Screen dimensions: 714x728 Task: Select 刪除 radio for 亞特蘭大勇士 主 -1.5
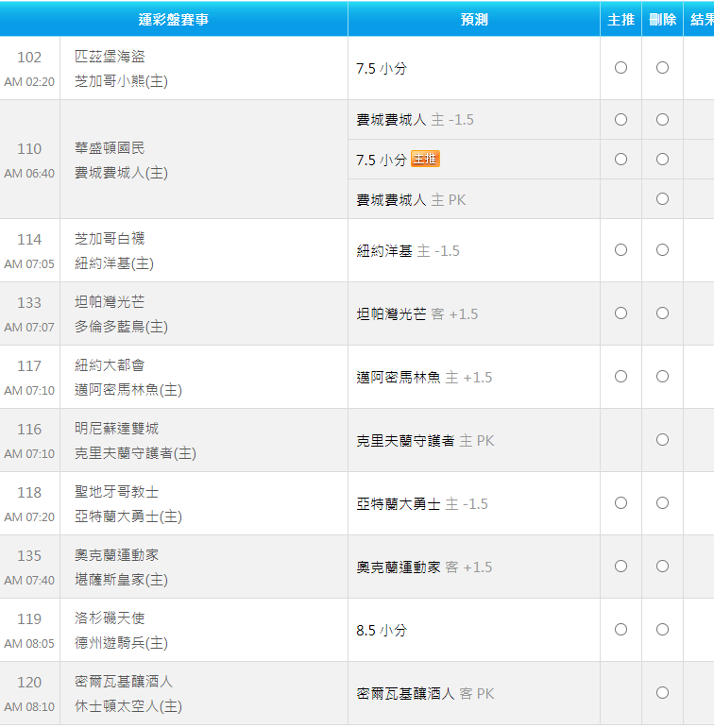coord(662,503)
